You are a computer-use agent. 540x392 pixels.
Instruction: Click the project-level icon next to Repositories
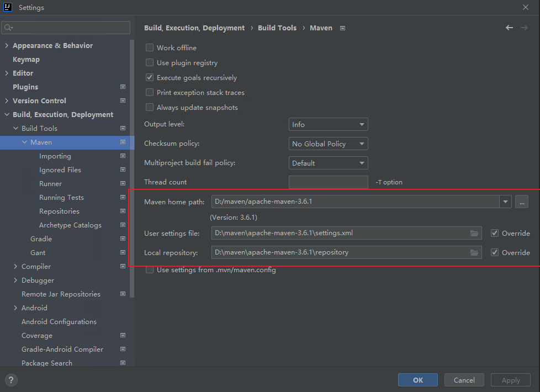[123, 211]
